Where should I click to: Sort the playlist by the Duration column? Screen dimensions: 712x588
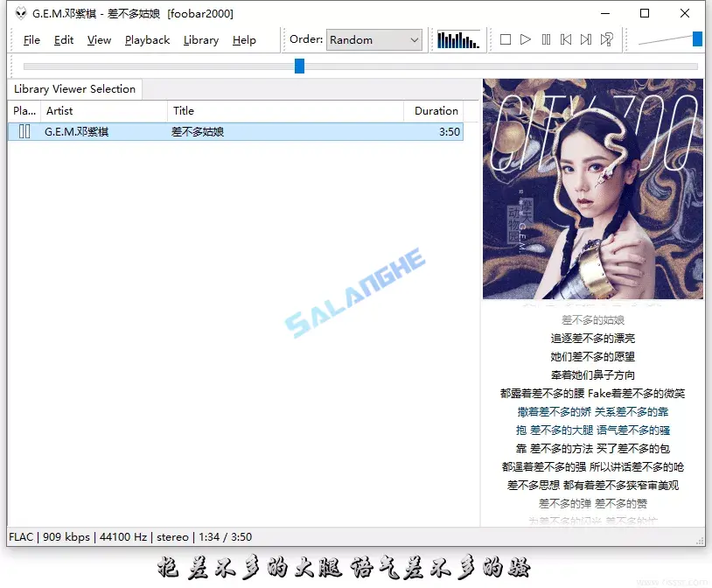click(x=435, y=111)
